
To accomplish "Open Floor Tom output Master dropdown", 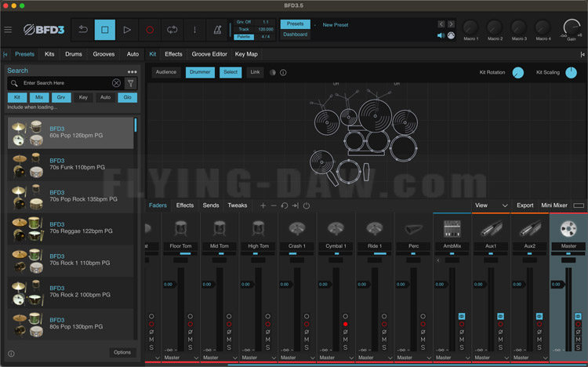I will [x=181, y=358].
